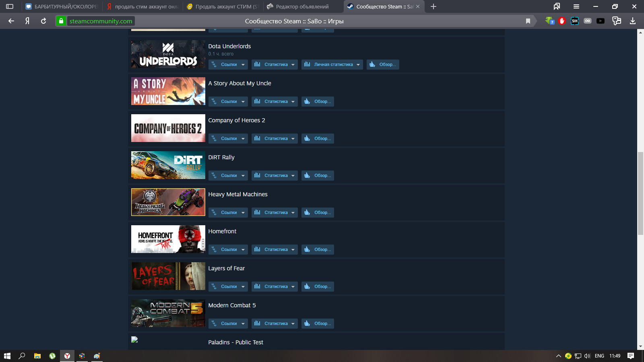This screenshot has height=362, width=644.
Task: Open the infinity-symbol extension icon
Action: (588, 21)
